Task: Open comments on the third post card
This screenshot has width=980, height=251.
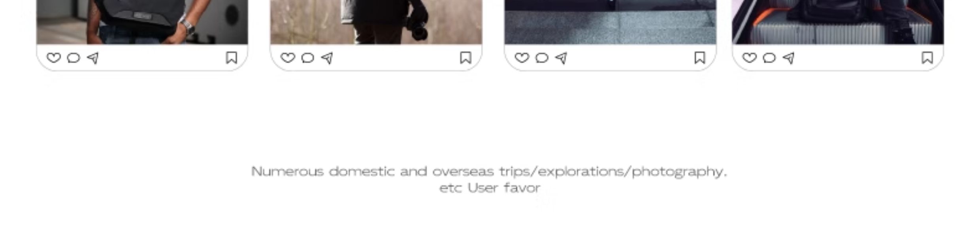Action: click(x=541, y=58)
